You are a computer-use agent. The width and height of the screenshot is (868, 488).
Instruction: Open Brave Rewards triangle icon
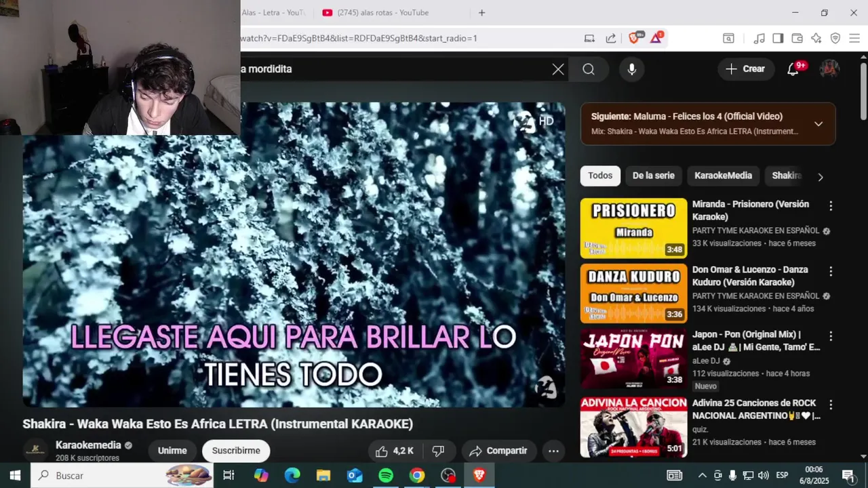(656, 38)
